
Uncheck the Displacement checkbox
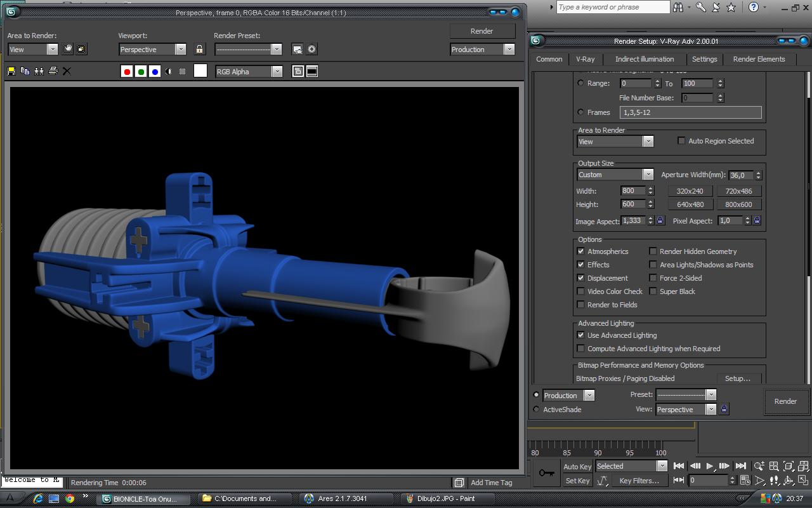tap(580, 278)
